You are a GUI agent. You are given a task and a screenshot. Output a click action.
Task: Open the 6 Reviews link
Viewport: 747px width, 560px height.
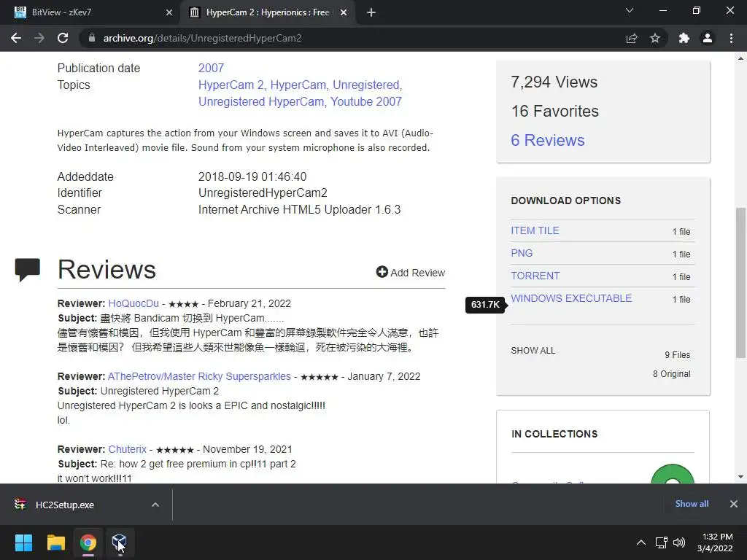point(547,140)
